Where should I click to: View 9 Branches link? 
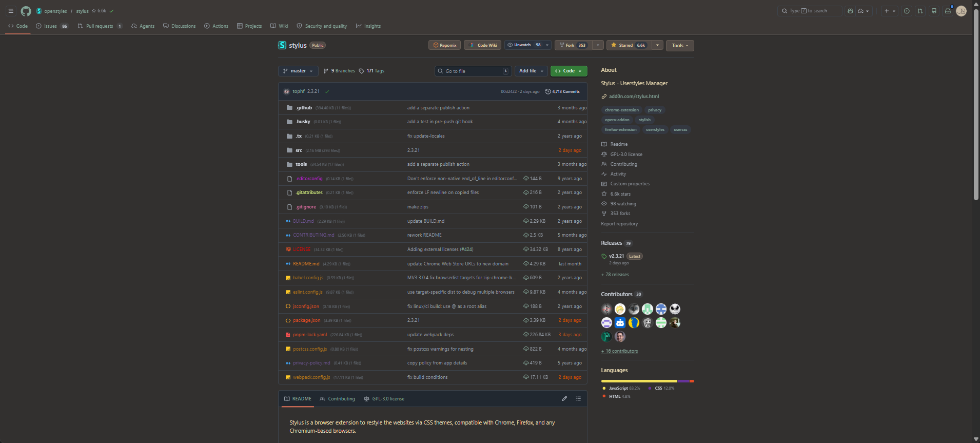(x=339, y=71)
